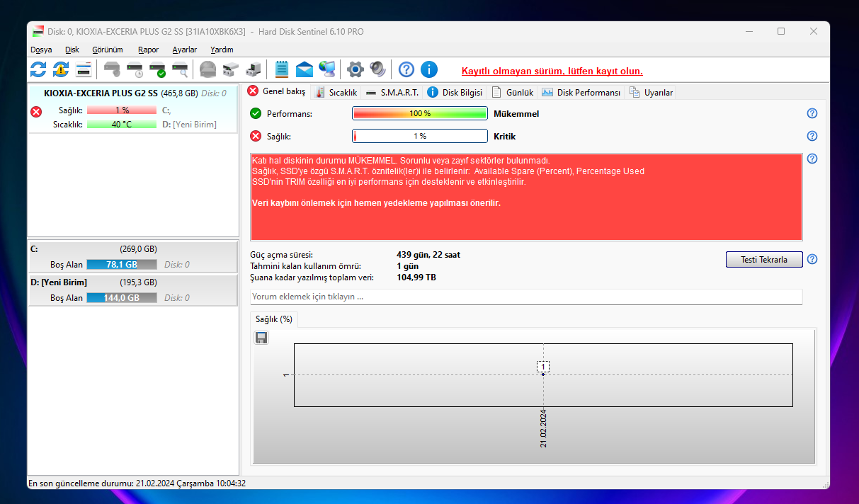Click the 'D: [Yeni Birim]' label beside temperature
The height and width of the screenshot is (504, 859).
point(189,124)
